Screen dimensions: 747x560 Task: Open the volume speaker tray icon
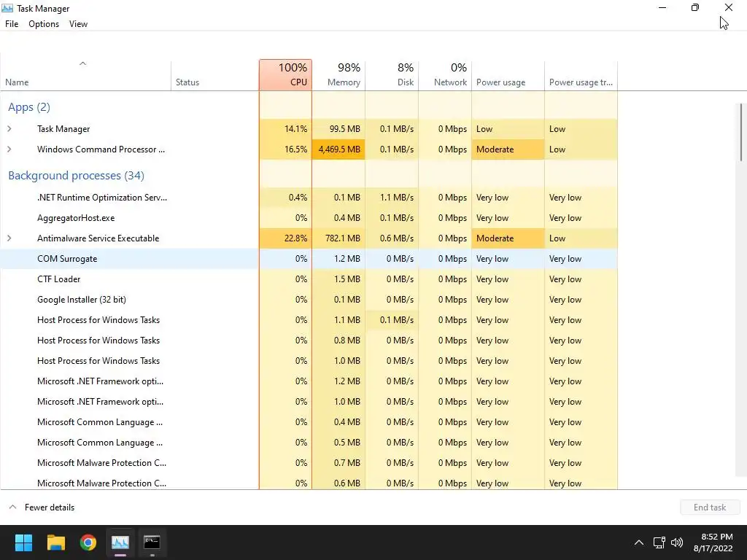tap(676, 542)
